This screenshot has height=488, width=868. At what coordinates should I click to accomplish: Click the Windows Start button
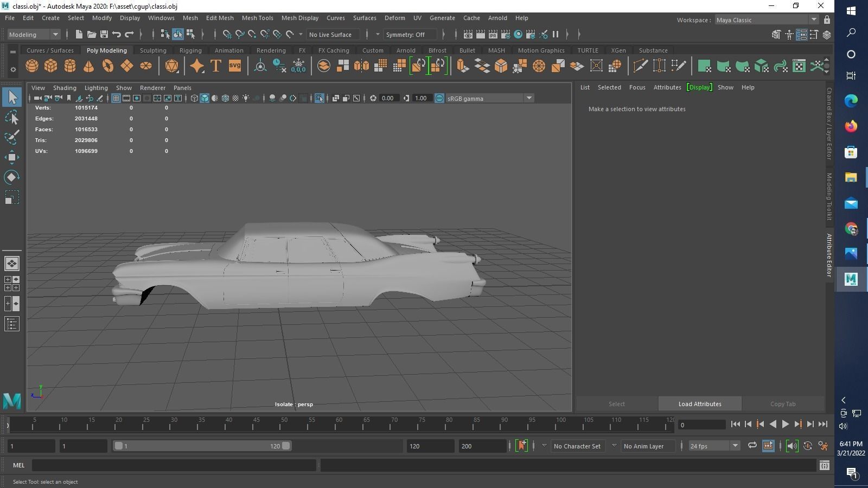(851, 11)
